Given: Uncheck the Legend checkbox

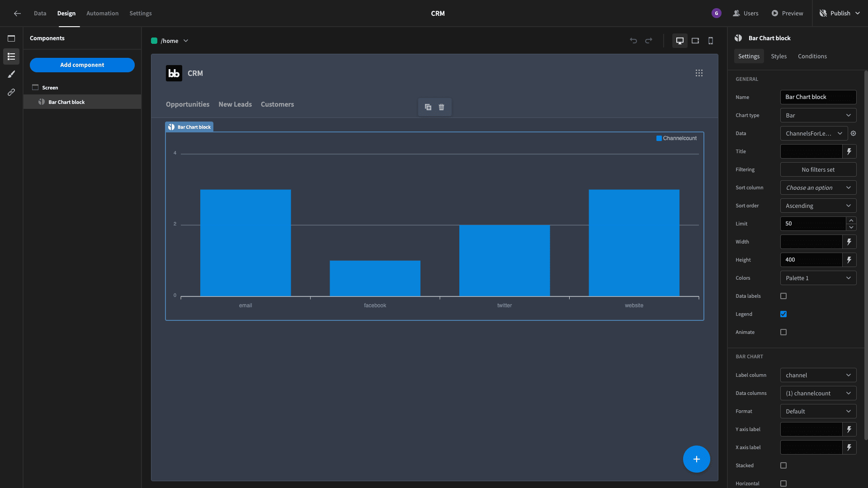Looking at the screenshot, I should (x=783, y=314).
